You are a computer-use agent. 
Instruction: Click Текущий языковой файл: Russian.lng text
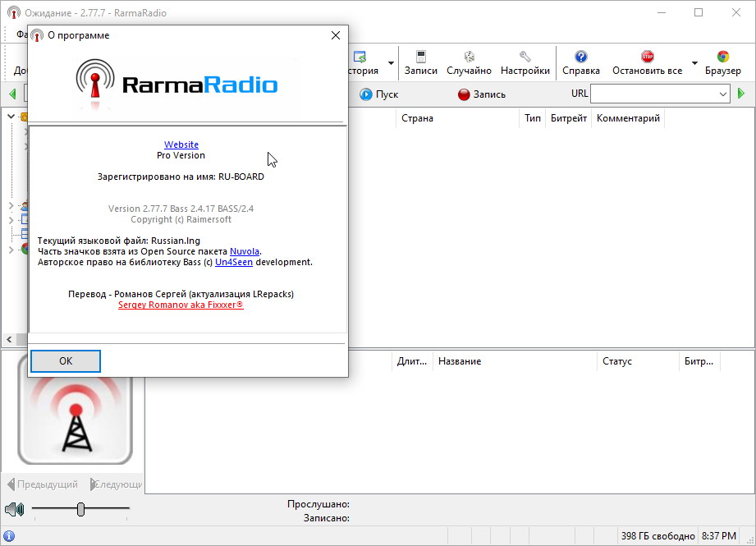[118, 241]
